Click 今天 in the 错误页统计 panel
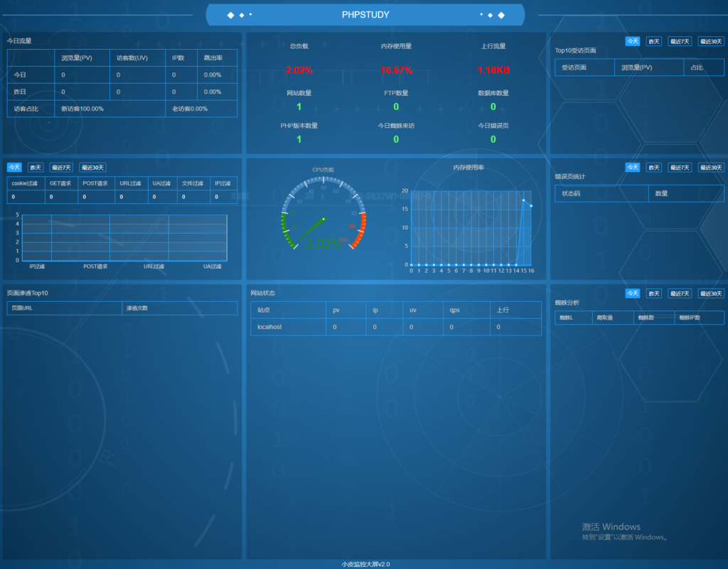 point(632,168)
